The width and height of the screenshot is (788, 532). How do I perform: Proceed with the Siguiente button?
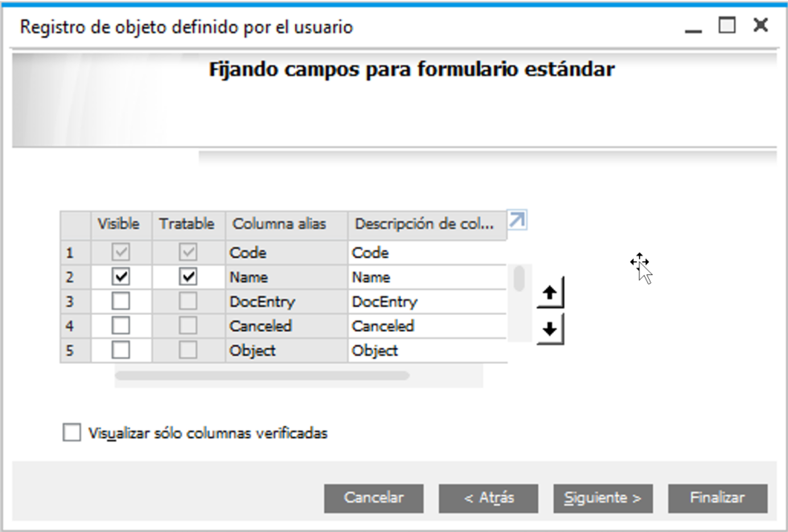pyautogui.click(x=603, y=498)
